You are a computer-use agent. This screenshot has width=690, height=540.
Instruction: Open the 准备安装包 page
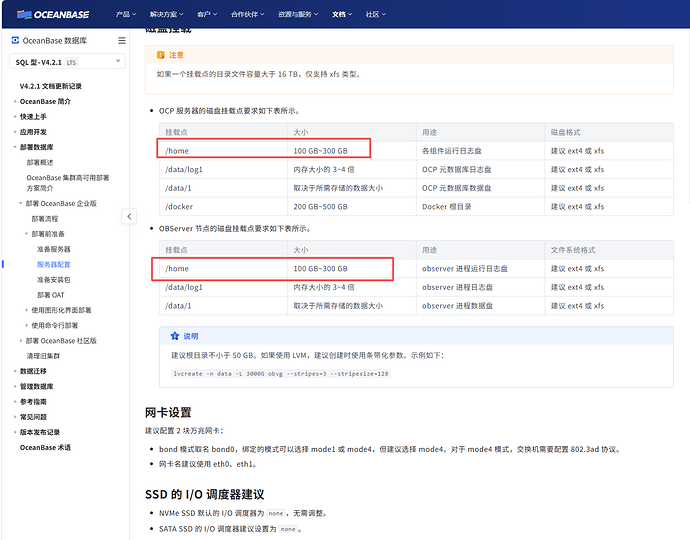pyautogui.click(x=53, y=280)
